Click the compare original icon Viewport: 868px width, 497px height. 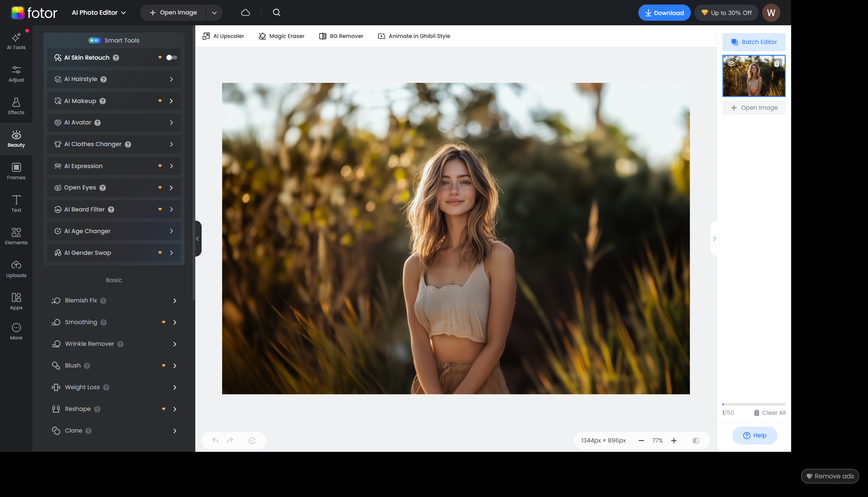click(696, 440)
